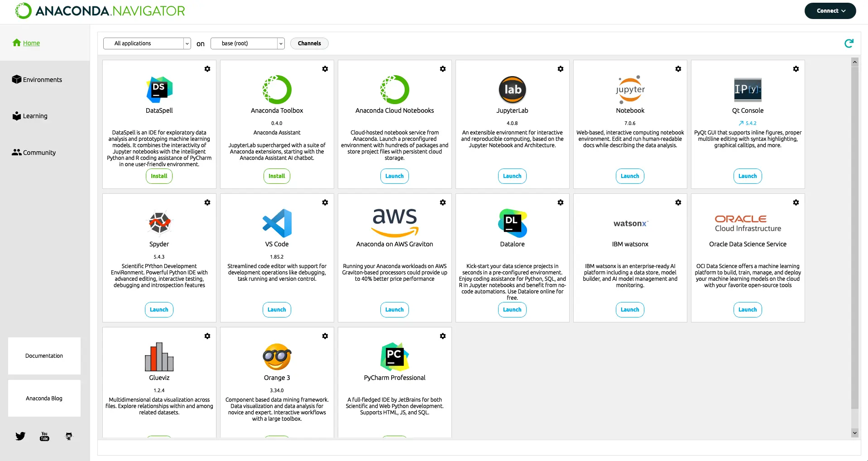Image resolution: width=868 pixels, height=461 pixels.
Task: Launch VS Code
Action: (x=277, y=310)
